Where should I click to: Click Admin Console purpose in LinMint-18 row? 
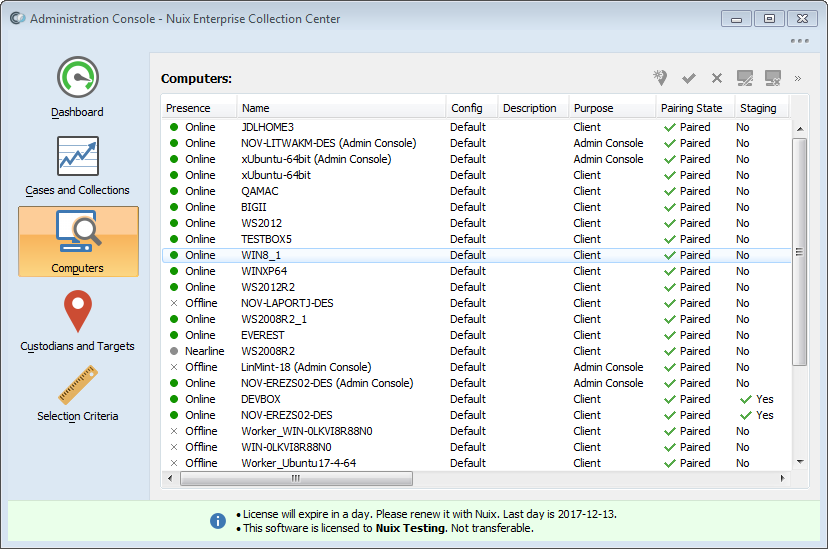(x=608, y=367)
